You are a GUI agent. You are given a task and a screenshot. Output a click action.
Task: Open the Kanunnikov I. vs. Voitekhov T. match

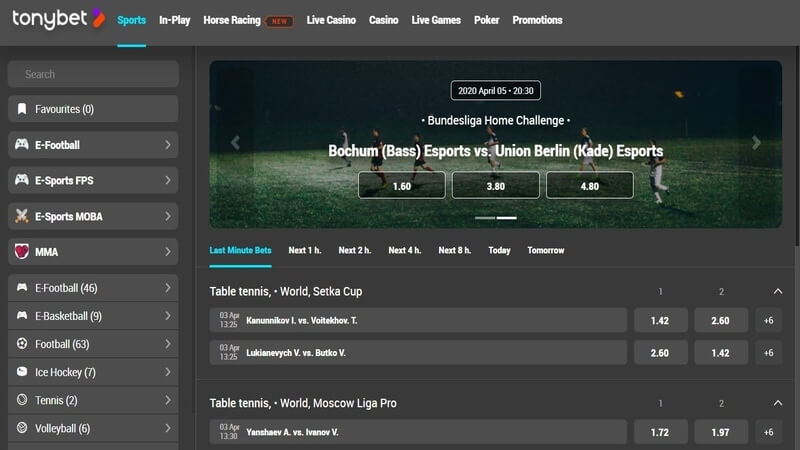[418, 320]
